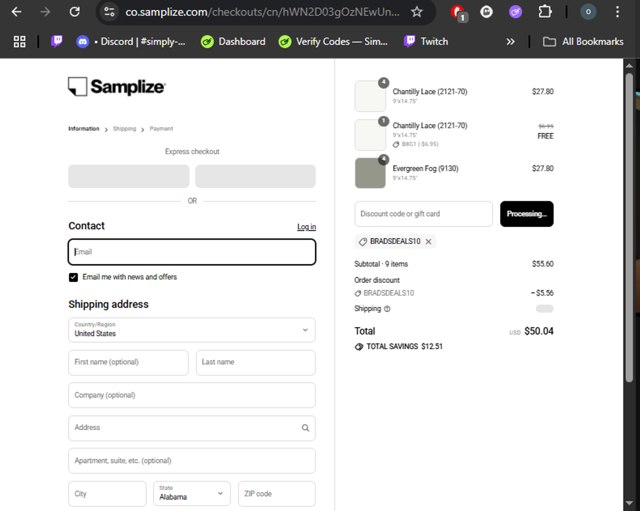Click the page vertical scrollbar
640x511 pixels.
629,228
